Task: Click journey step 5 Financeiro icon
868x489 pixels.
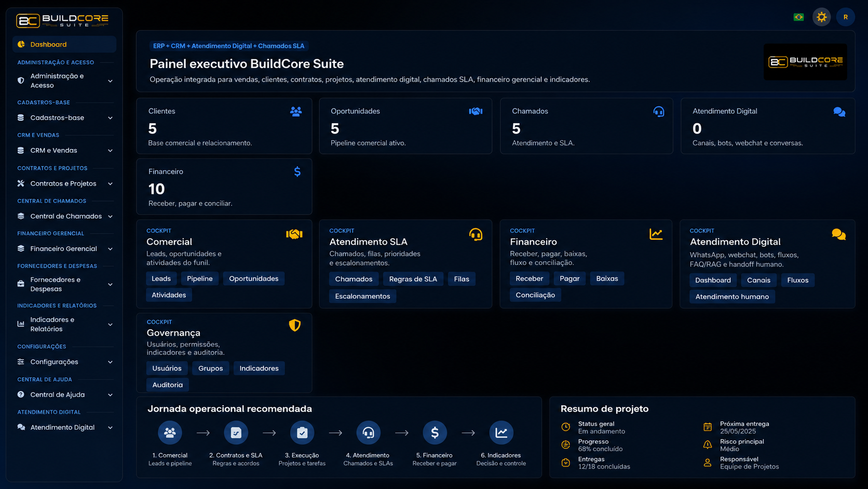Action: [x=435, y=432]
